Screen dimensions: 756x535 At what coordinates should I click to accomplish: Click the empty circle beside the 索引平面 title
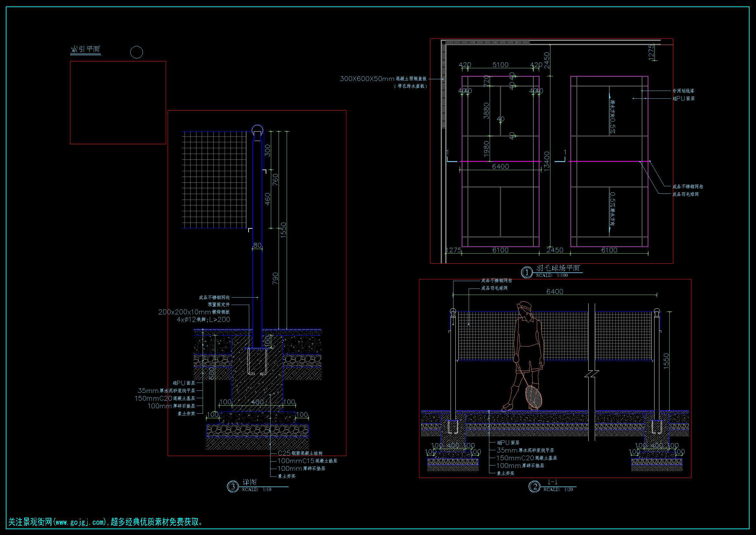(136, 52)
